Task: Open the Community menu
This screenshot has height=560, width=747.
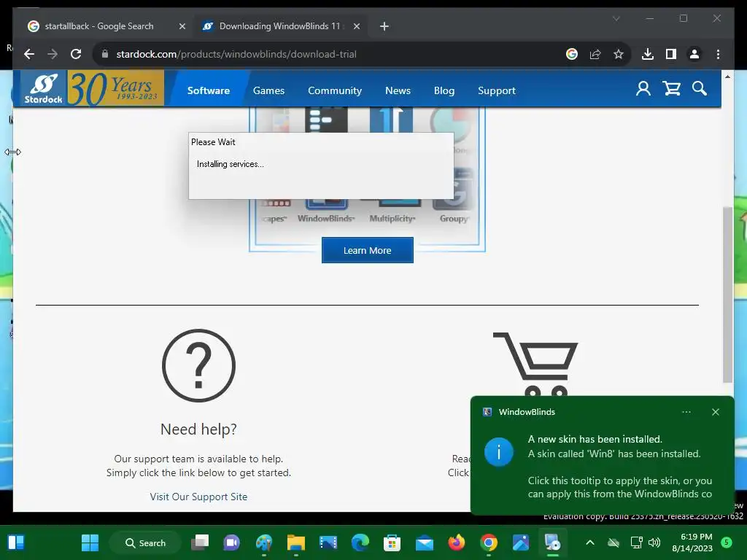Action: [334, 90]
